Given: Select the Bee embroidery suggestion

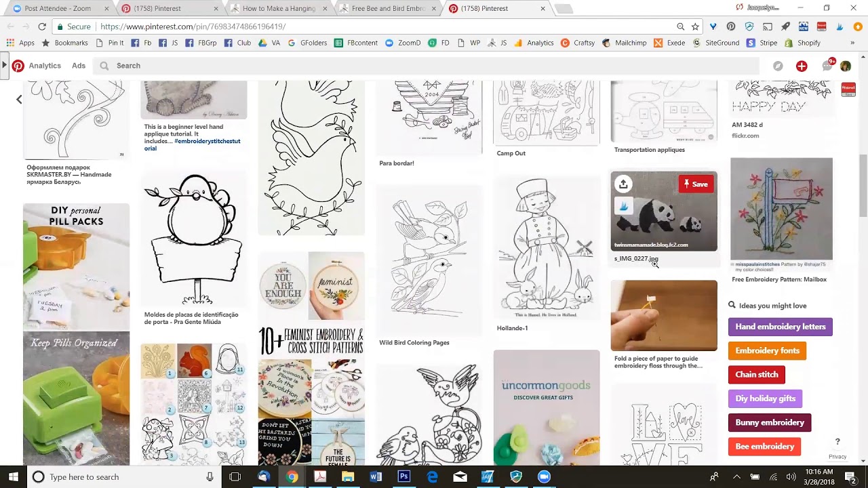Looking at the screenshot, I should (764, 446).
